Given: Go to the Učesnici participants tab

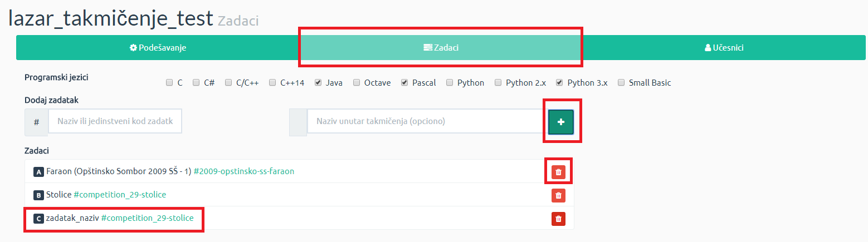Looking at the screenshot, I should 724,48.
